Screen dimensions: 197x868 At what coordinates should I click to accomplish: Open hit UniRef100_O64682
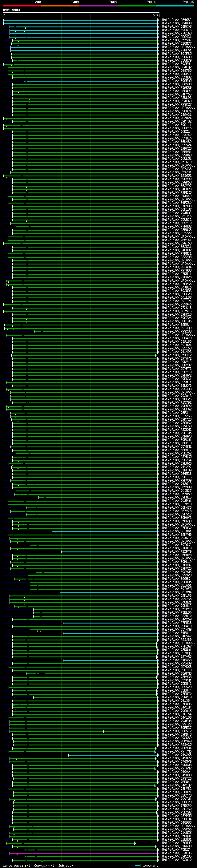[x=177, y=20]
